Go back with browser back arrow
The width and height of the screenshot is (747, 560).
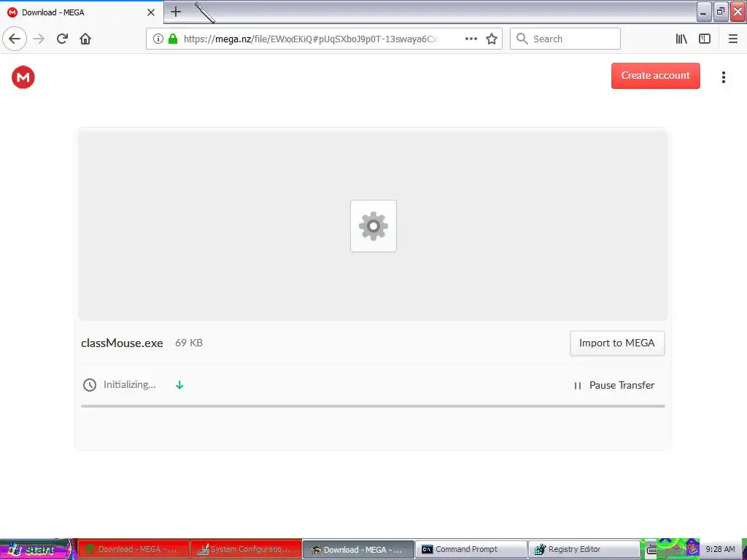[15, 39]
